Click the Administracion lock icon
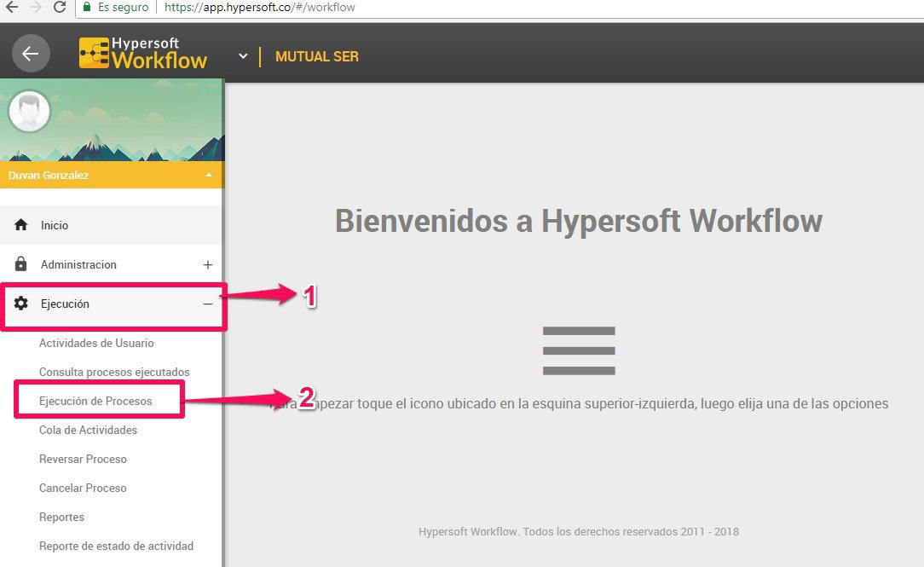This screenshot has height=567, width=924. [x=20, y=263]
